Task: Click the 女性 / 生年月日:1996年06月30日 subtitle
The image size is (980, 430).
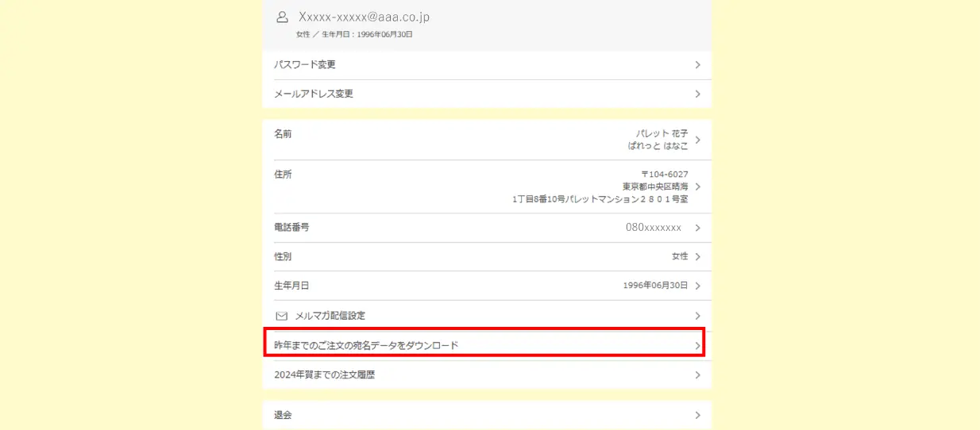Action: (354, 35)
